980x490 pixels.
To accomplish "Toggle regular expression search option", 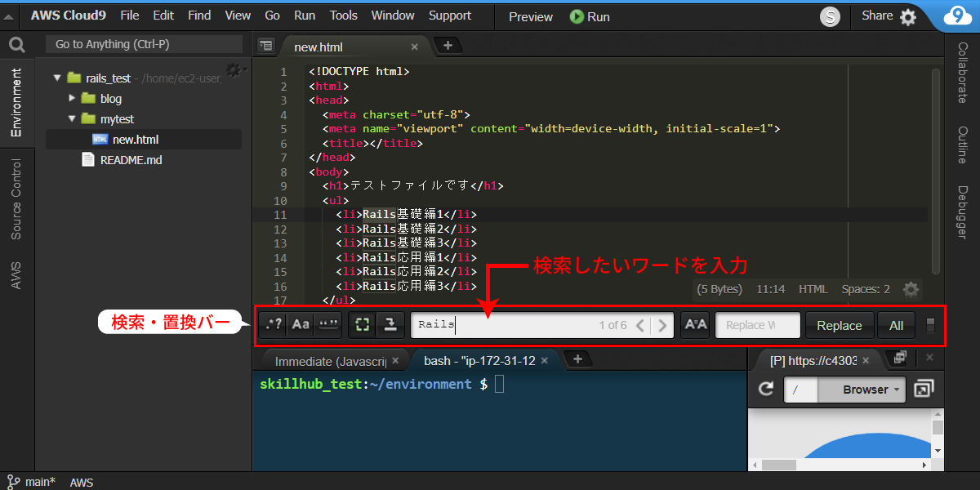I will 274,325.
